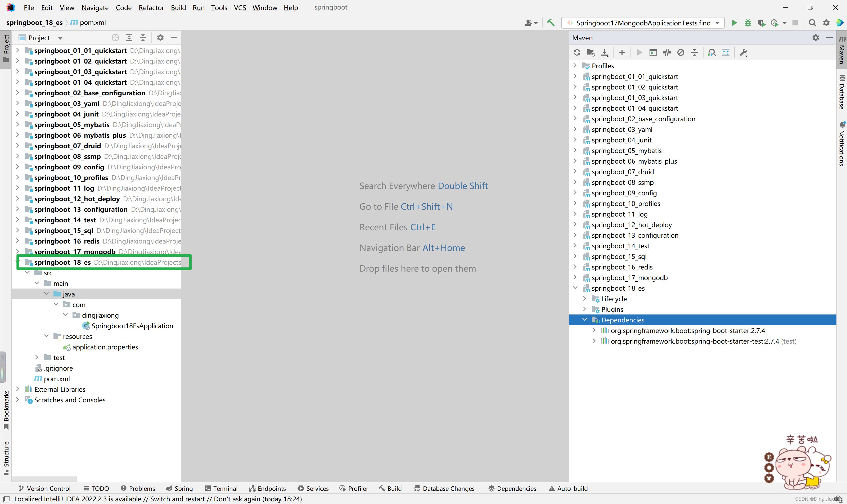Click the status bar IntelliJ update notification

(x=158, y=499)
